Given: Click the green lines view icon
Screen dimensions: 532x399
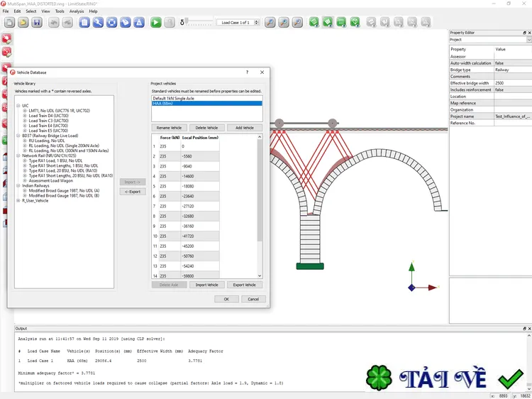Looking at the screenshot, I should (x=341, y=23).
